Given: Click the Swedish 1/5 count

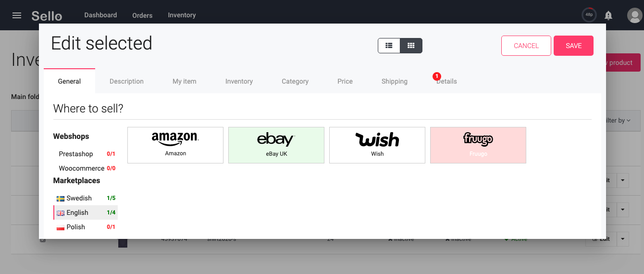Looking at the screenshot, I should (111, 198).
